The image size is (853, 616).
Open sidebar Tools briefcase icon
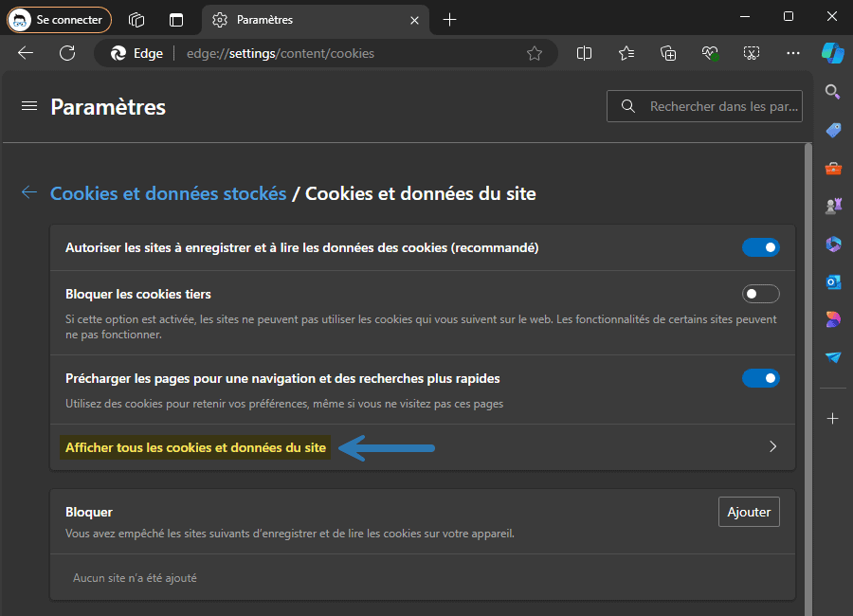833,168
